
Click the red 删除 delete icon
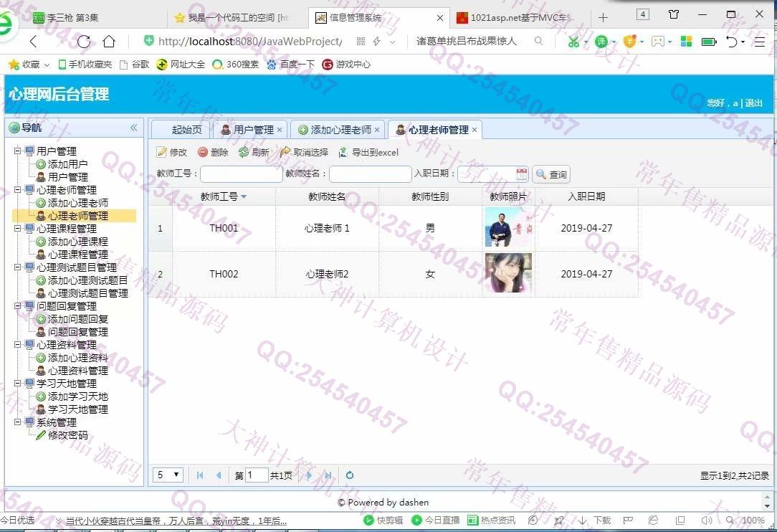(203, 152)
